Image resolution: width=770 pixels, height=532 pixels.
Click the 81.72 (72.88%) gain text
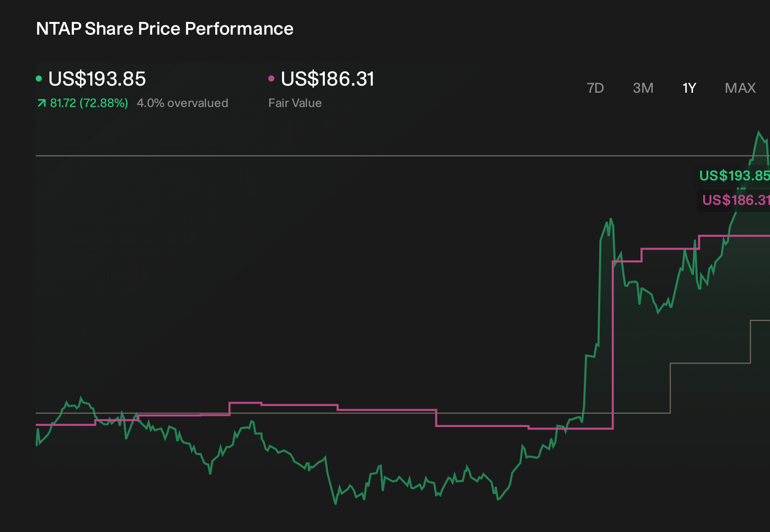89,103
